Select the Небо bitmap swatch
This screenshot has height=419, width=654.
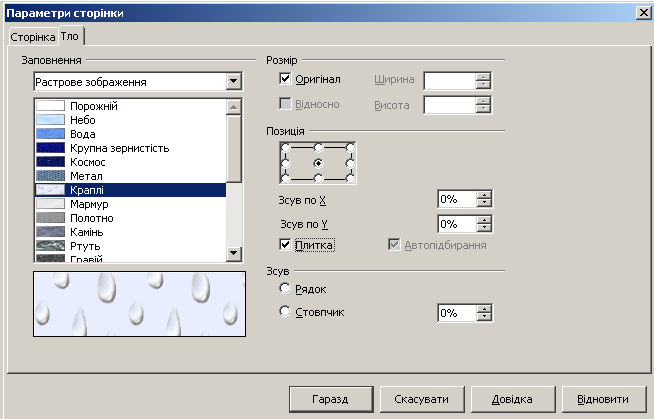(131, 120)
